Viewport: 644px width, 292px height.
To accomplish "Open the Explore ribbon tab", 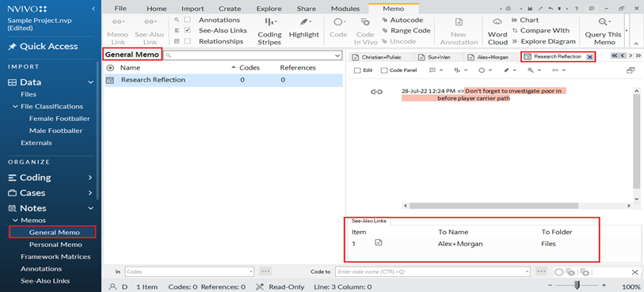I will [x=269, y=9].
